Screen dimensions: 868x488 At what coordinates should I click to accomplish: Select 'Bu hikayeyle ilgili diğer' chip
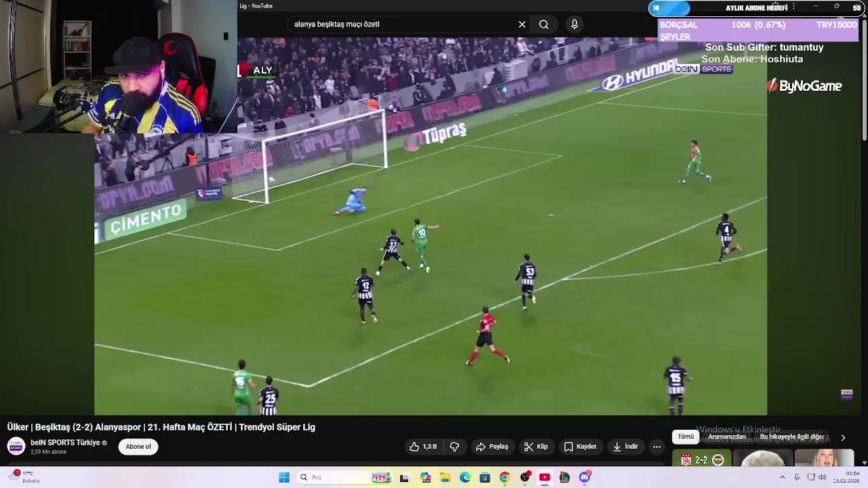click(792, 437)
